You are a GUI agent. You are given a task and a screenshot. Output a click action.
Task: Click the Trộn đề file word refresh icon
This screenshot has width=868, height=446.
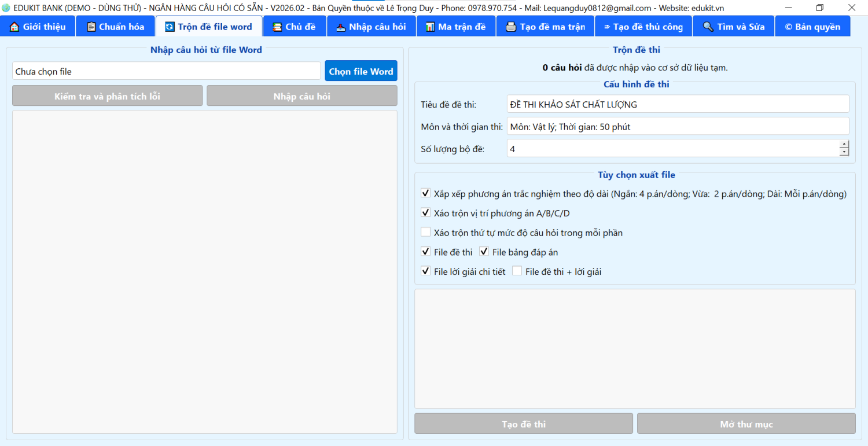(x=170, y=27)
